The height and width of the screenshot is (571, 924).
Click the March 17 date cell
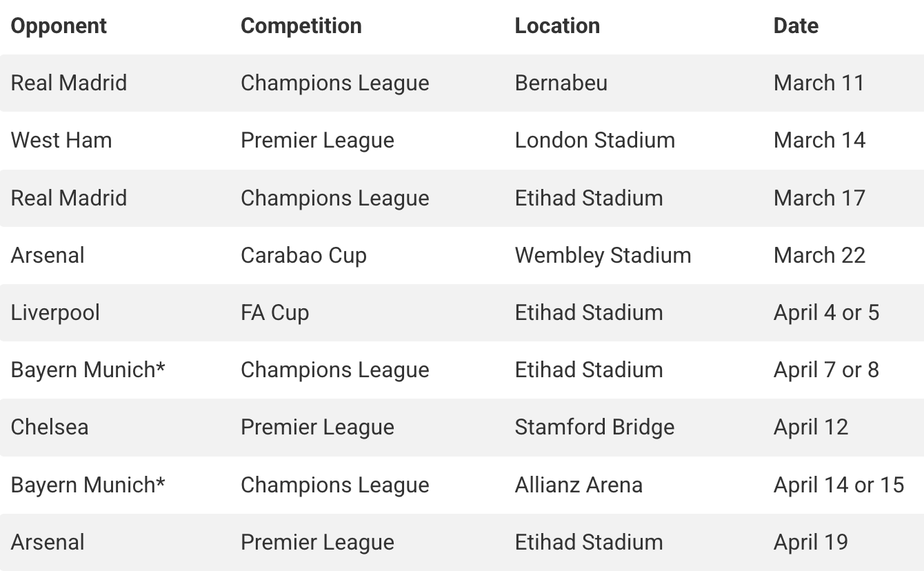click(x=819, y=199)
